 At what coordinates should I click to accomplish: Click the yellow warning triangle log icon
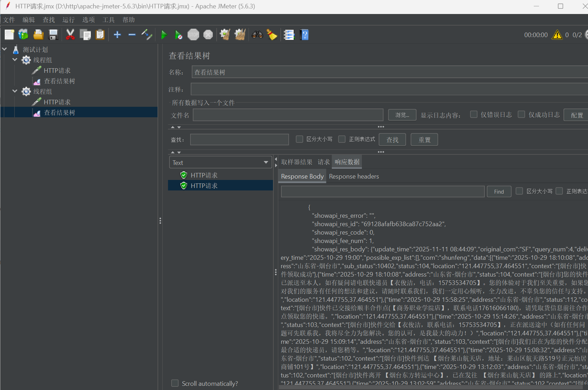pyautogui.click(x=557, y=35)
